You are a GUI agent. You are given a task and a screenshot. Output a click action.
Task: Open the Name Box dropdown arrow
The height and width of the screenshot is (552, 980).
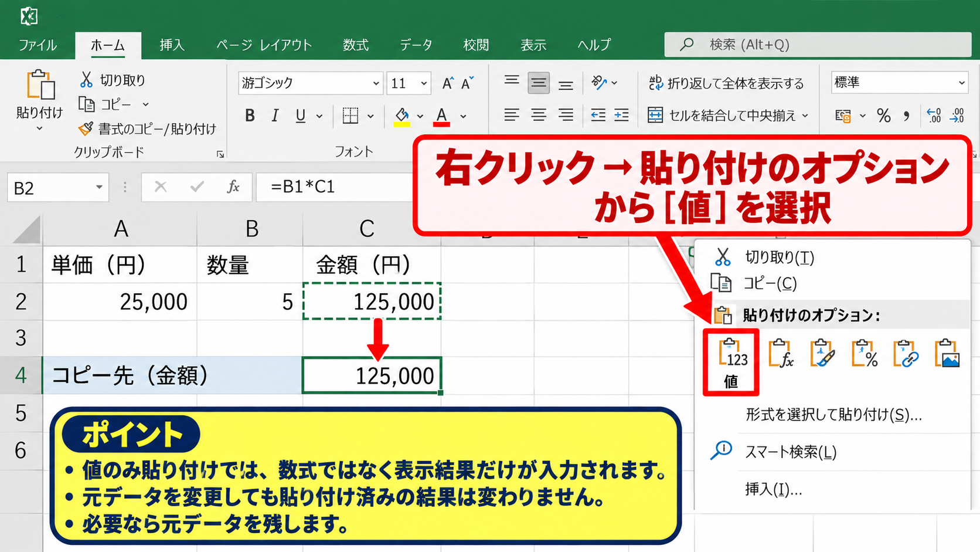click(99, 187)
